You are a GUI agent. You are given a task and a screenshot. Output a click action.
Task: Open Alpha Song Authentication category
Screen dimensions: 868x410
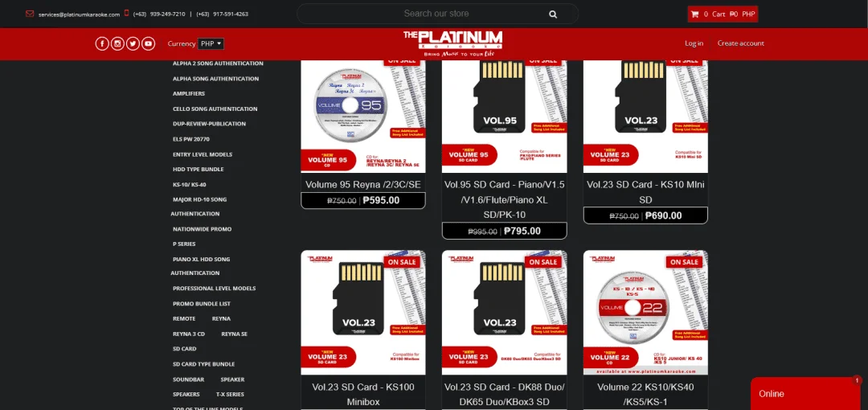(215, 79)
